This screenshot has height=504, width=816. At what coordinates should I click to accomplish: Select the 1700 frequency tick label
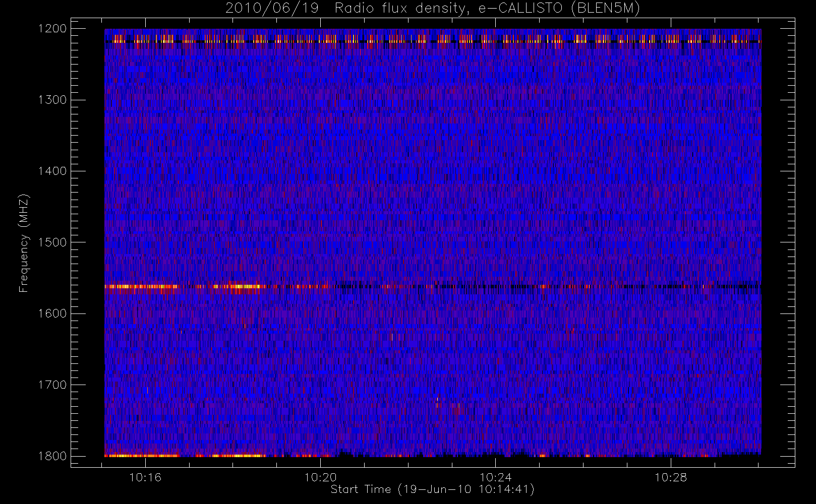pyautogui.click(x=52, y=385)
